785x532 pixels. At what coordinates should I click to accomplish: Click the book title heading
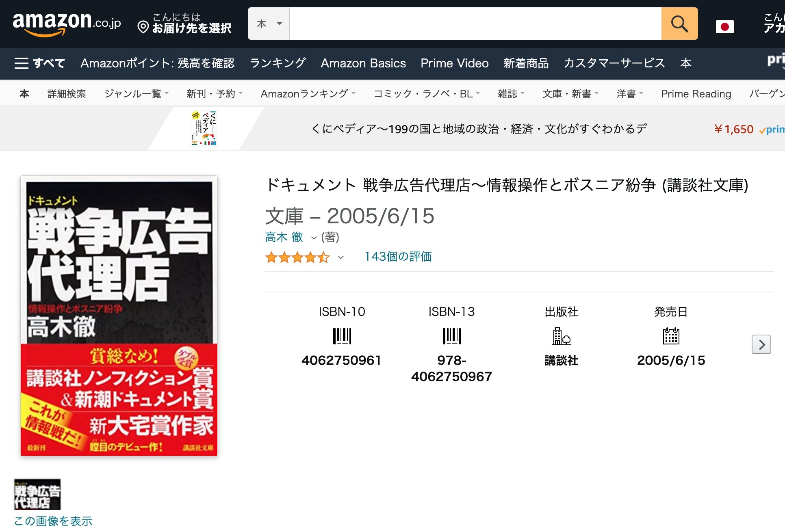[x=507, y=185]
